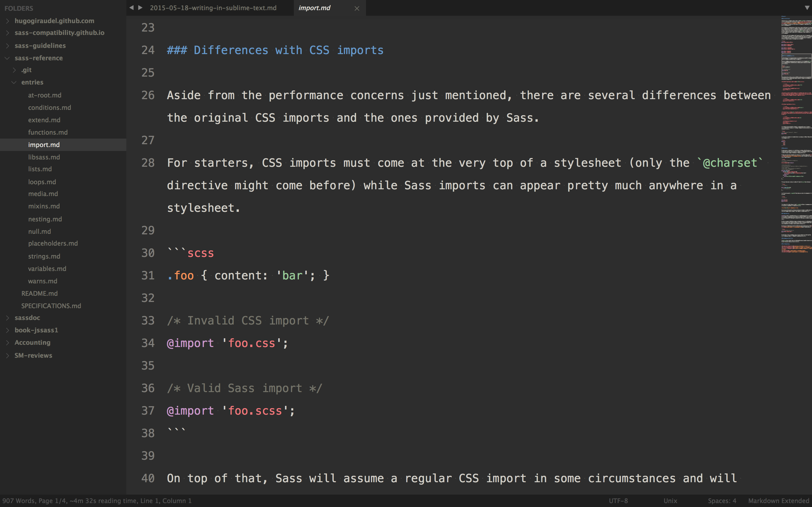Click the minimap viewport region
The image size is (812, 507).
click(x=796, y=66)
